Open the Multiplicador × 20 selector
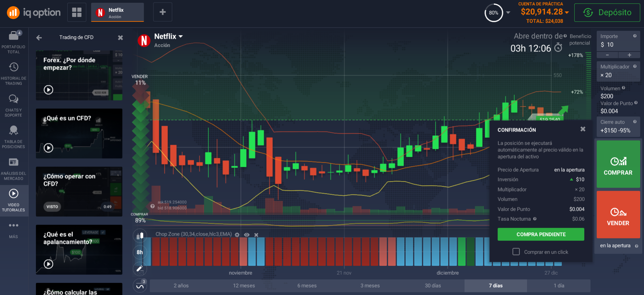The image size is (644, 295). point(618,71)
